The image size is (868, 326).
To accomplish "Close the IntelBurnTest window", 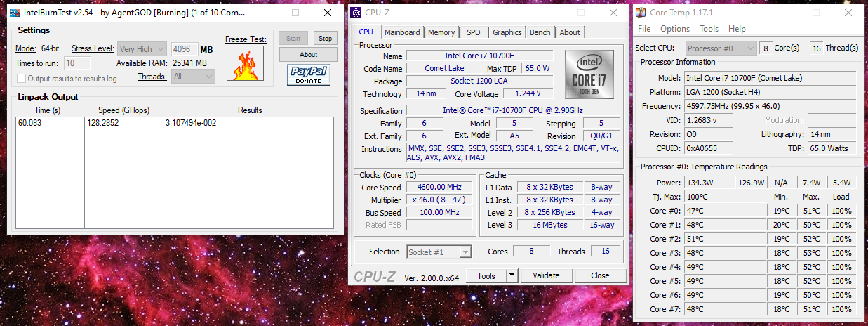I will pos(327,13).
